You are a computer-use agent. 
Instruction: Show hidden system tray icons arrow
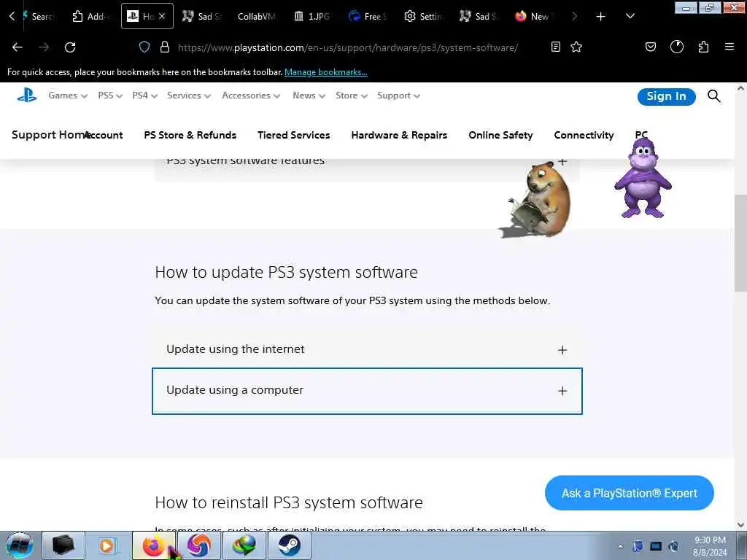tap(620, 546)
